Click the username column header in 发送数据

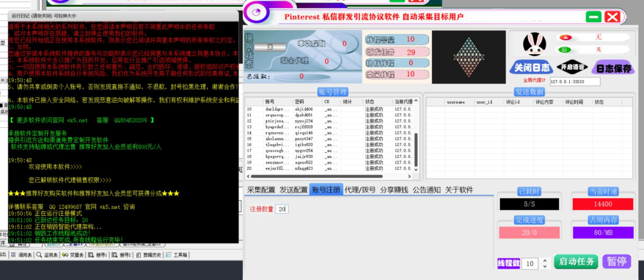point(460,102)
